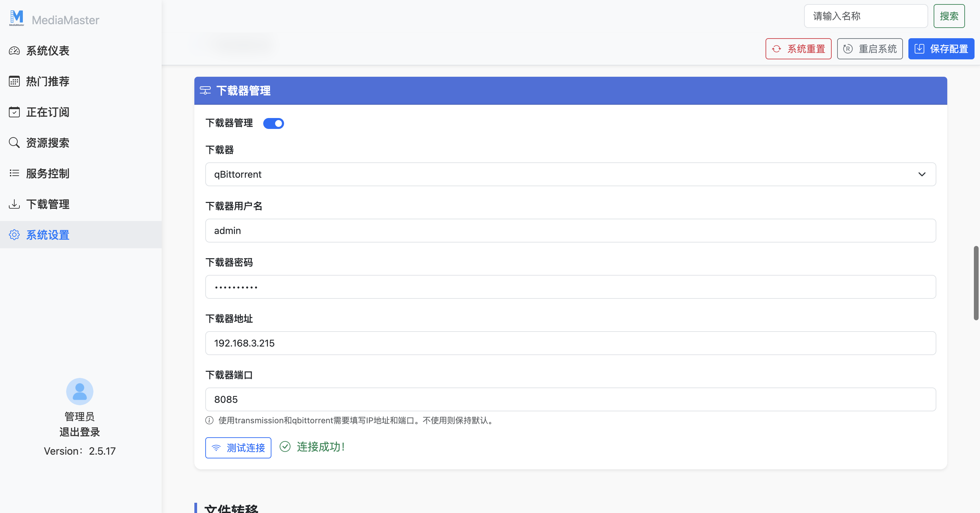Click the list icon beside 服务控制
Image resolution: width=980 pixels, height=513 pixels.
tap(14, 174)
